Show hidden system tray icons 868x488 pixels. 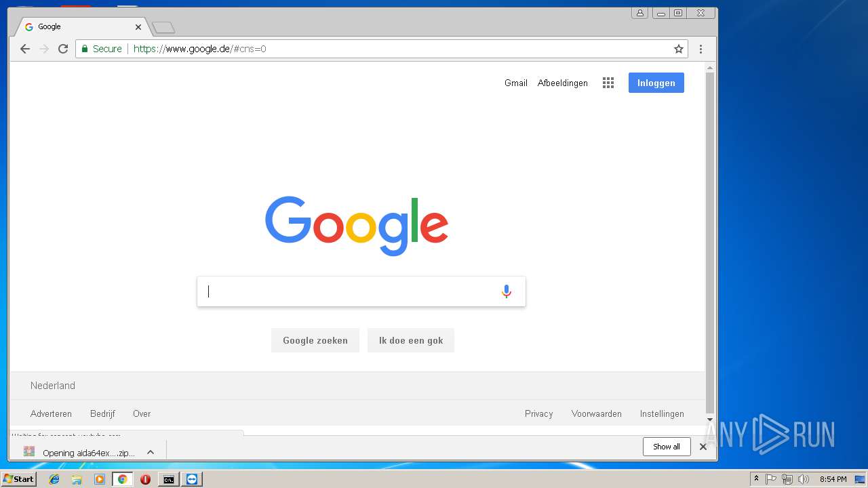[756, 479]
